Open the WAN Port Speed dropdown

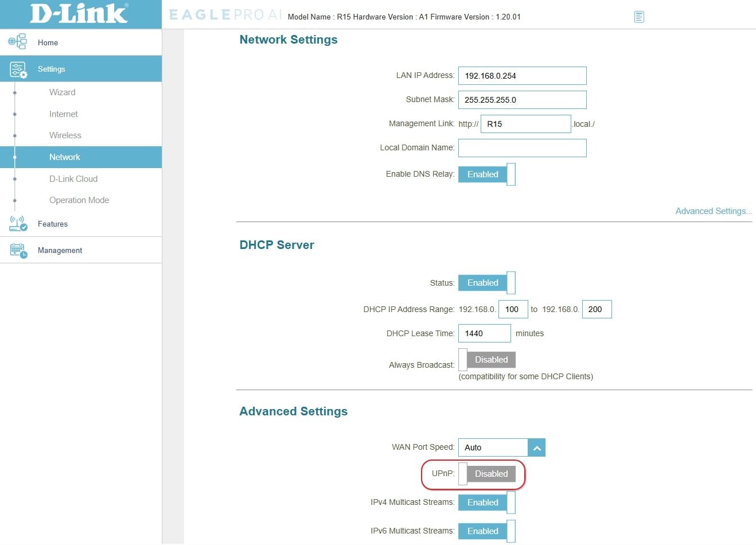[x=502, y=447]
